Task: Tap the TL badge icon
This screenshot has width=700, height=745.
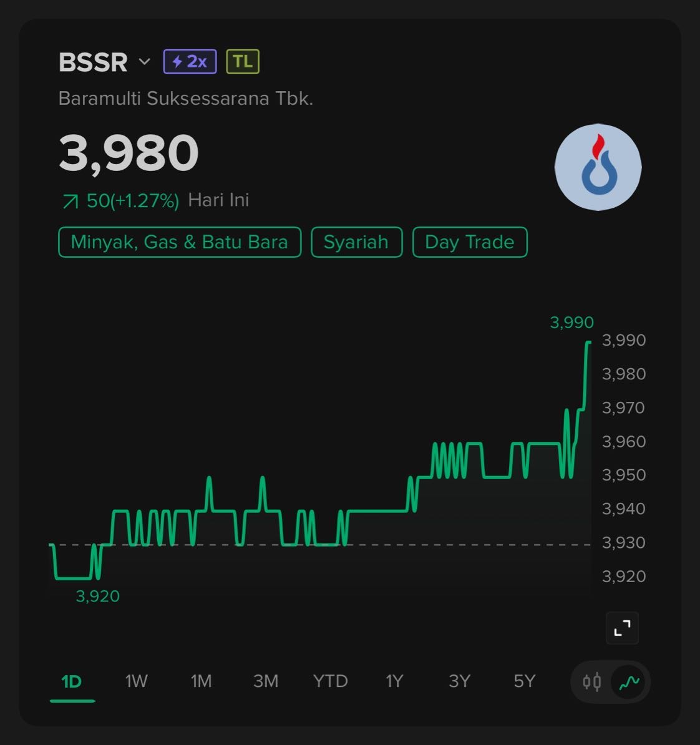Action: tap(243, 62)
